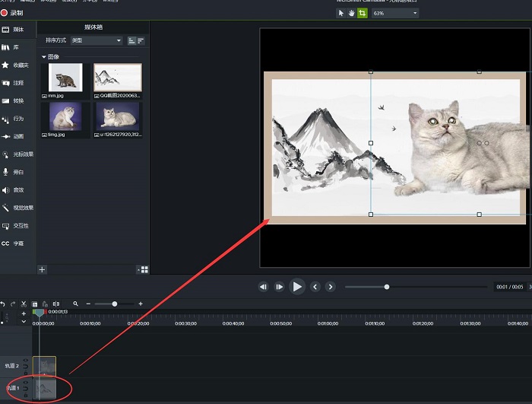Image resolution: width=532 pixels, height=404 pixels.
Task: Open the 转换 transitions tab
Action: click(x=13, y=100)
